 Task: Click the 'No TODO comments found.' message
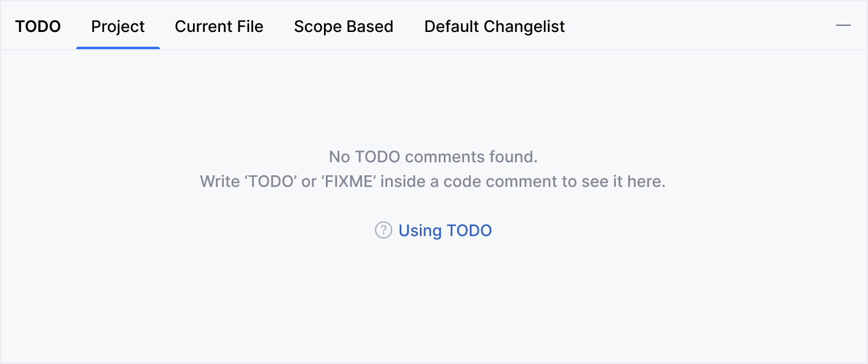click(433, 157)
